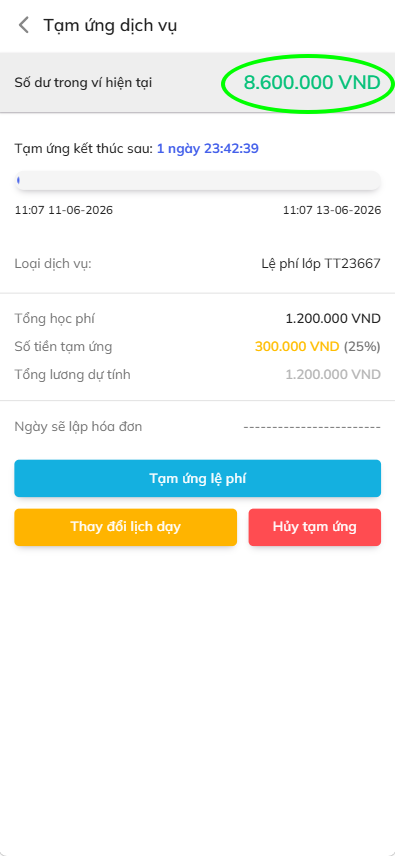This screenshot has width=395, height=856.
Task: Select service type Lệ phí lớp TT23667
Action: tap(321, 264)
